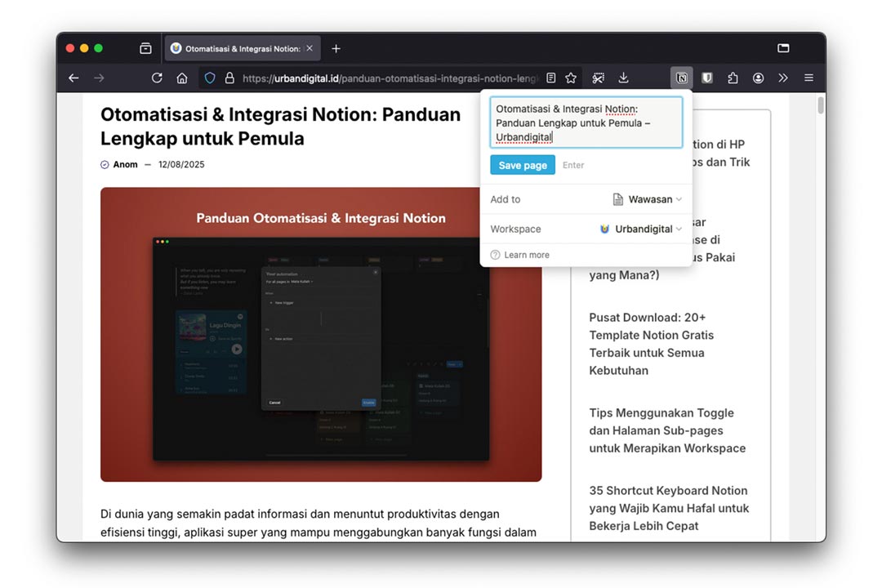Viewport: 882px width, 588px height.
Task: Expand the Workspace Urbandigital dropdown
Action: 640,229
